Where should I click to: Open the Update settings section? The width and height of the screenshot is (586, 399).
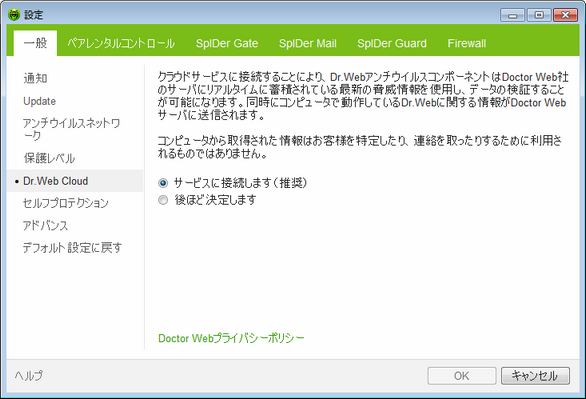click(40, 101)
